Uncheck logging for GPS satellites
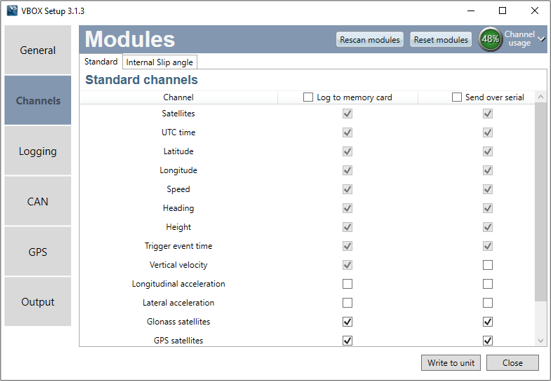This screenshot has height=381, width=551. point(347,341)
